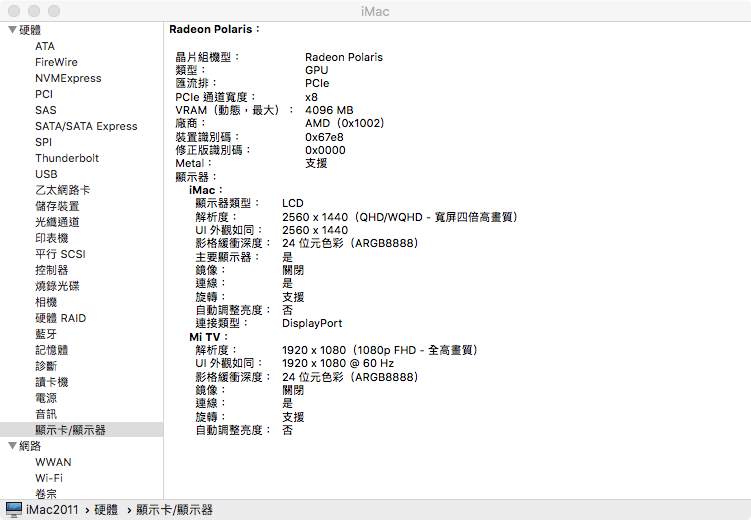751x520 pixels.
Task: Select SAS in hardware list
Action: click(x=46, y=110)
